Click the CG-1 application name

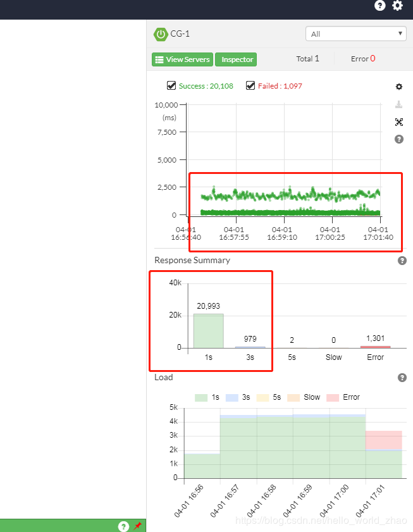pyautogui.click(x=180, y=34)
